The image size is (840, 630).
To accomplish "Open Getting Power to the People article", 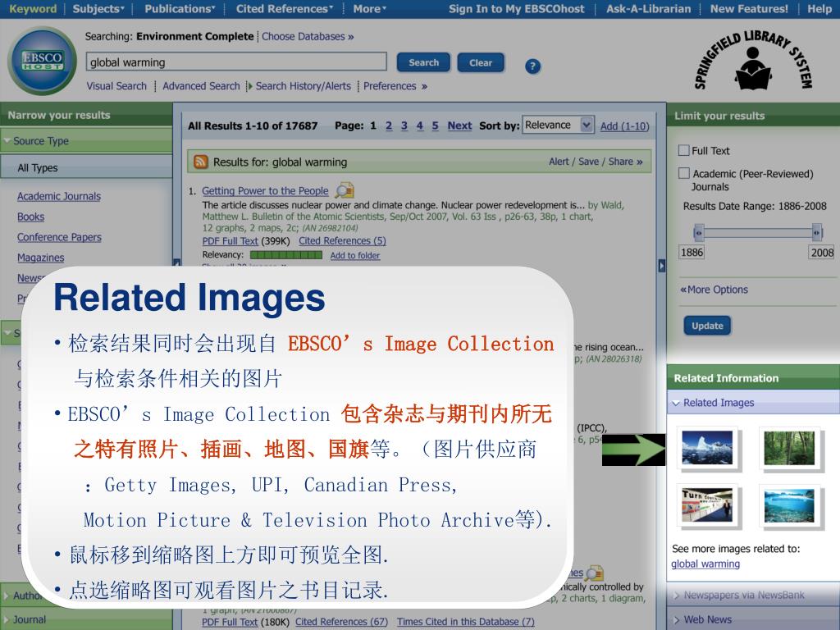I will (265, 190).
